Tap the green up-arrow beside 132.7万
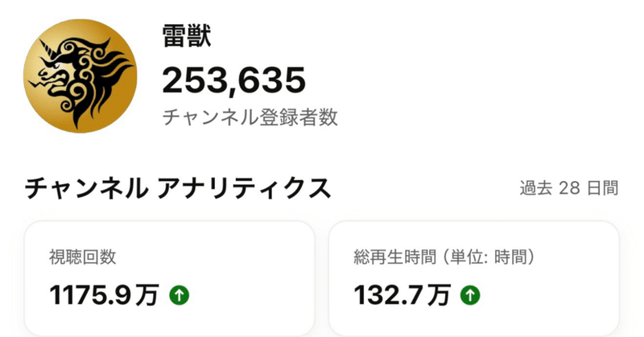Image resolution: width=644 pixels, height=337 pixels. pyautogui.click(x=468, y=295)
